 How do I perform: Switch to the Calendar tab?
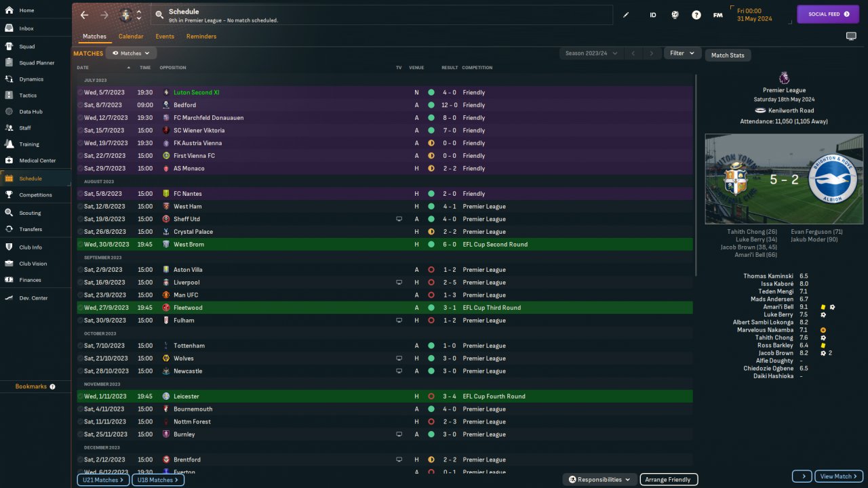point(131,37)
